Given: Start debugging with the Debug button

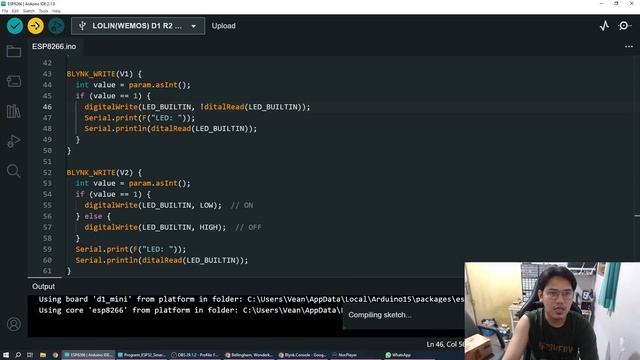Looking at the screenshot, I should click(56, 26).
